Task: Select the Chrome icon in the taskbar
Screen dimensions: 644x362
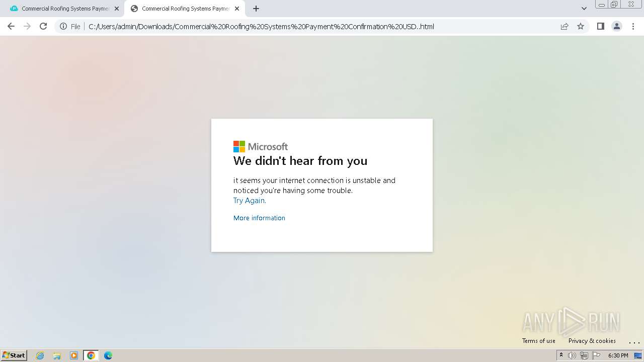Action: 91,355
